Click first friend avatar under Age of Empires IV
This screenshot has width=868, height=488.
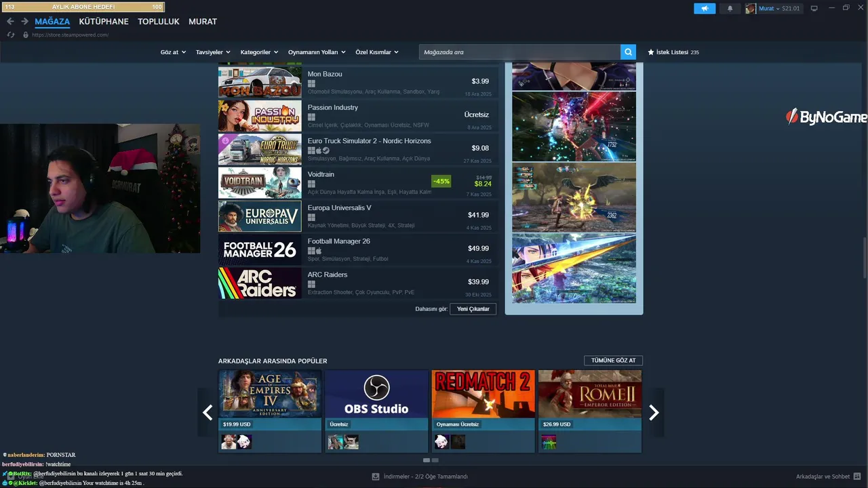(229, 442)
